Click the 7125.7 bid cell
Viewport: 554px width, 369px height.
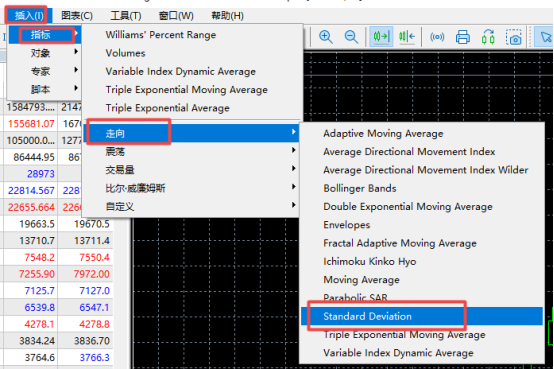(40, 291)
